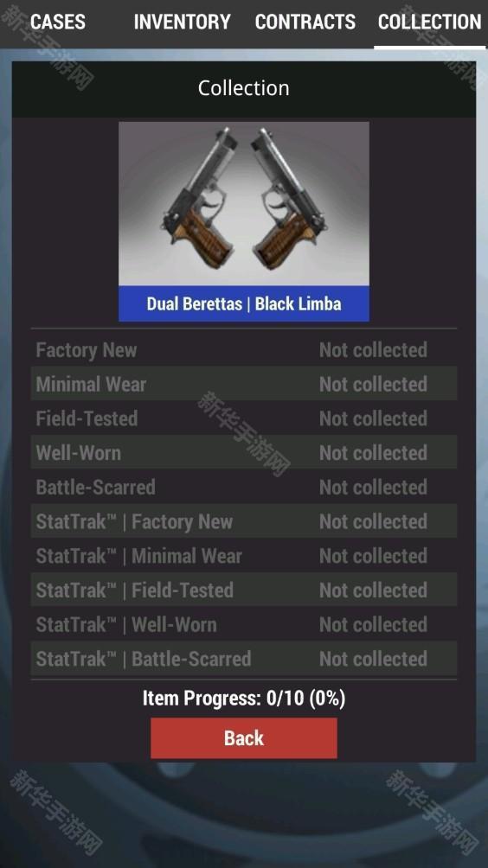Viewport: 488px width, 868px height.
Task: Select the StatTrak Minimal Wear row
Action: [x=244, y=556]
